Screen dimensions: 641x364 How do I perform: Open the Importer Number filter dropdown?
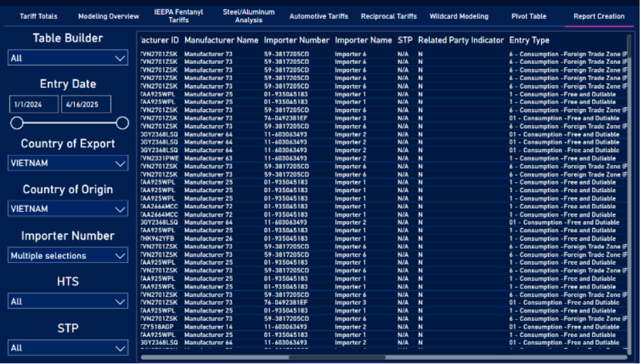pyautogui.click(x=68, y=256)
